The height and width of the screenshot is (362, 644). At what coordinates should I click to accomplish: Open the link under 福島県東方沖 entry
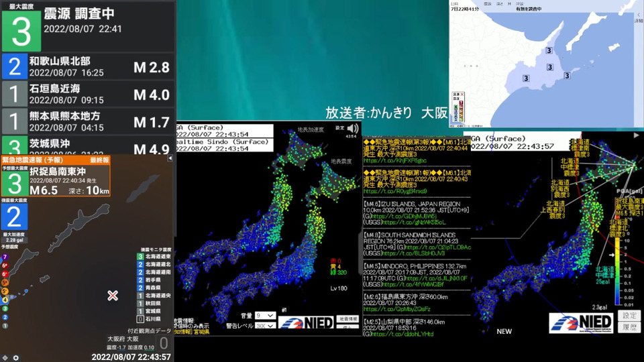click(x=396, y=309)
